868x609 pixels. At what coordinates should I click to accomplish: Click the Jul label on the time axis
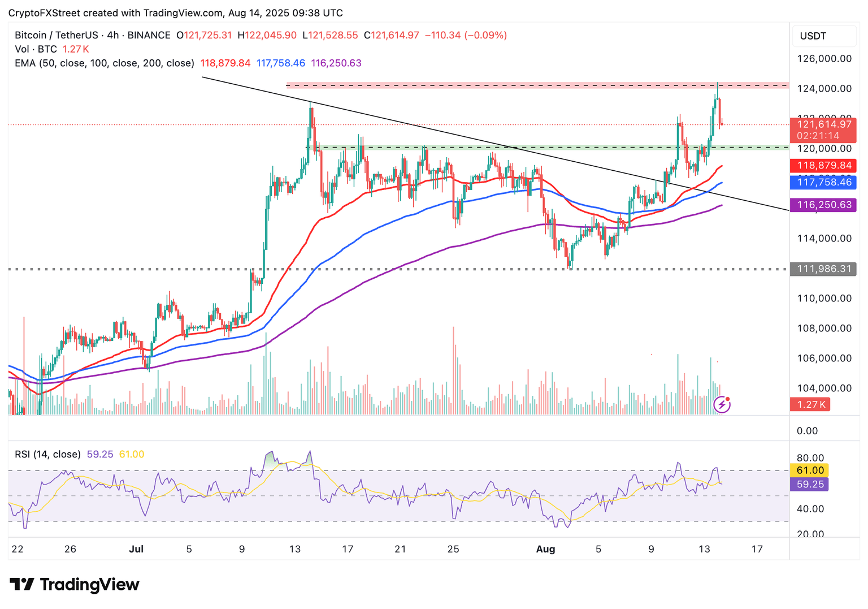[x=136, y=548]
